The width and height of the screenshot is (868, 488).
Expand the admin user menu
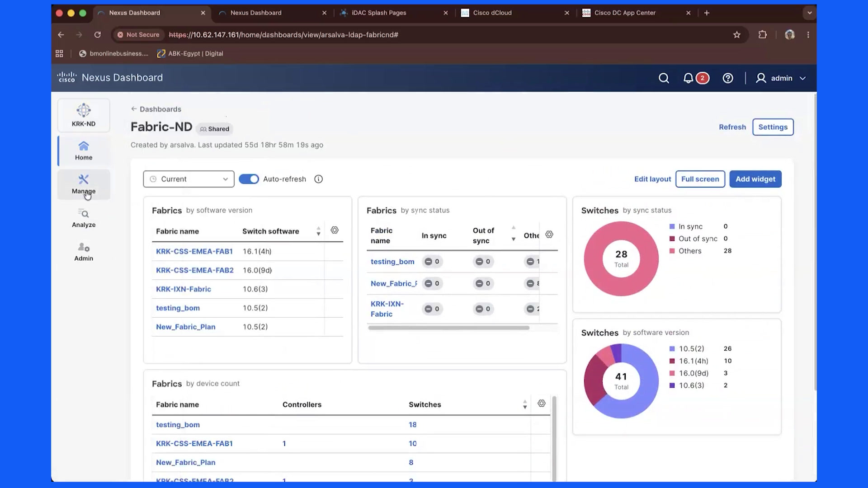pyautogui.click(x=781, y=78)
